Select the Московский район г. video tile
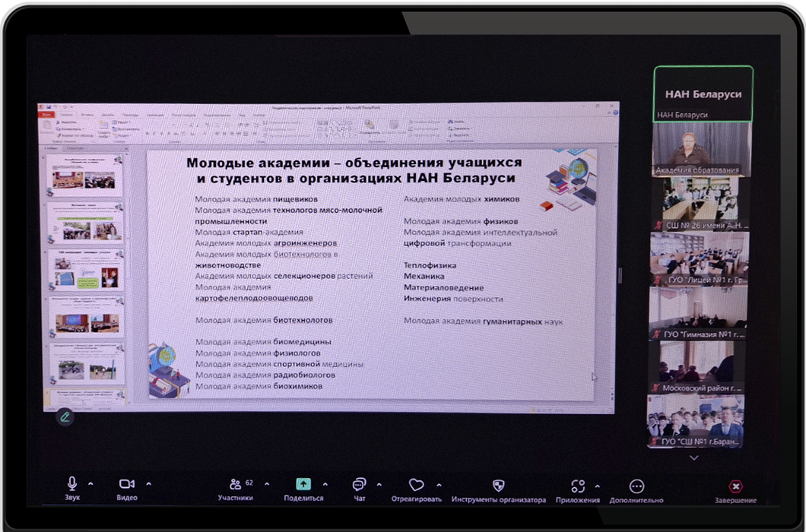 pyautogui.click(x=697, y=367)
